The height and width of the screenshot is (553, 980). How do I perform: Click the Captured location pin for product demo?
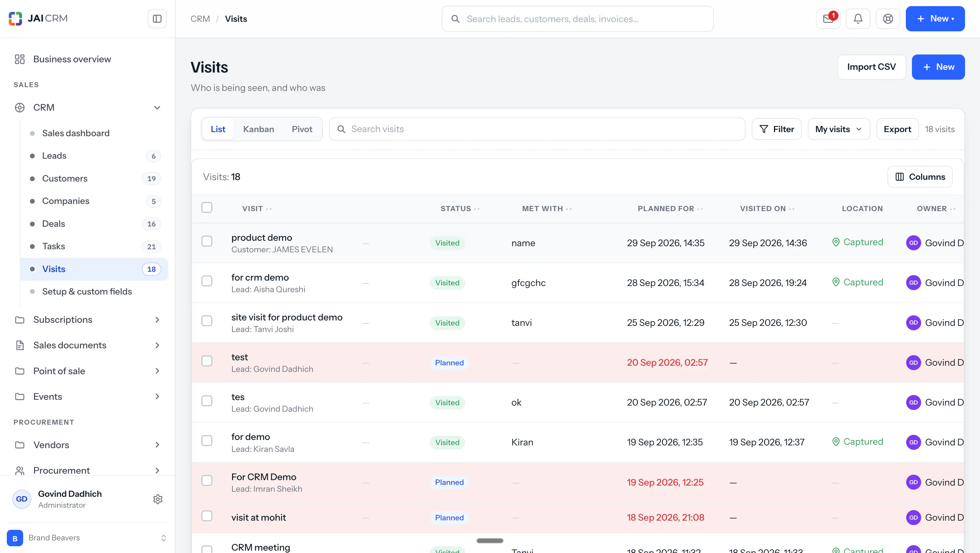(x=836, y=242)
